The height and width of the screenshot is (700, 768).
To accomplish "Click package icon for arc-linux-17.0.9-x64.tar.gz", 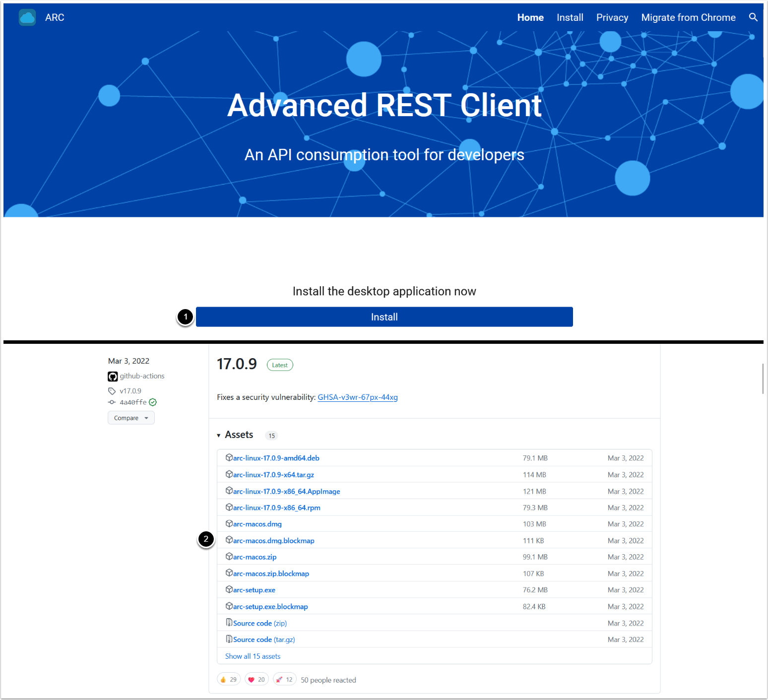I will coord(229,474).
